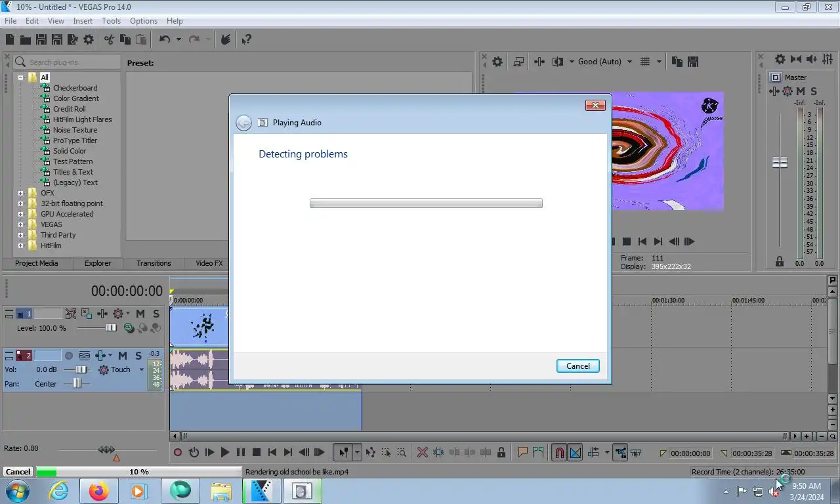Toggle Mute on audio track 2
The image size is (840, 504).
(x=123, y=356)
